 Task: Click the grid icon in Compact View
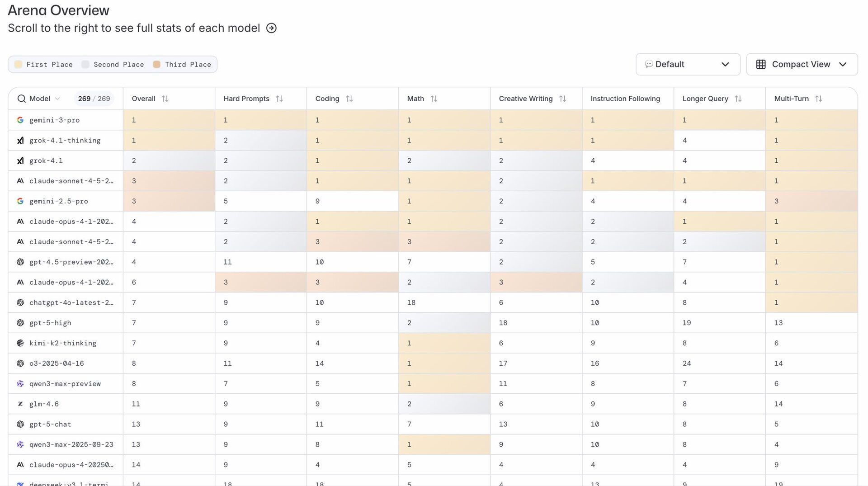point(761,64)
